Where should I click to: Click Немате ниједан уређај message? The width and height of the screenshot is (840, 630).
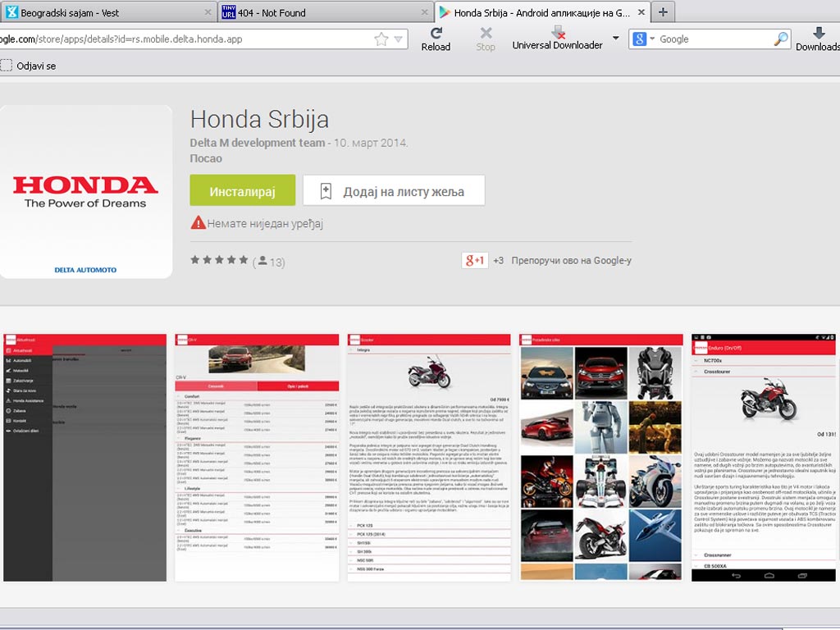pyautogui.click(x=265, y=223)
